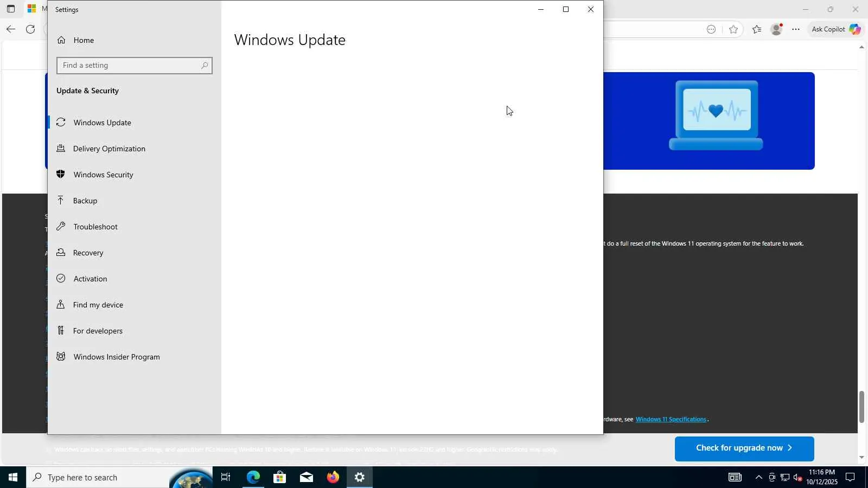The width and height of the screenshot is (868, 488).
Task: Close the Edge browser window
Action: click(x=856, y=9)
